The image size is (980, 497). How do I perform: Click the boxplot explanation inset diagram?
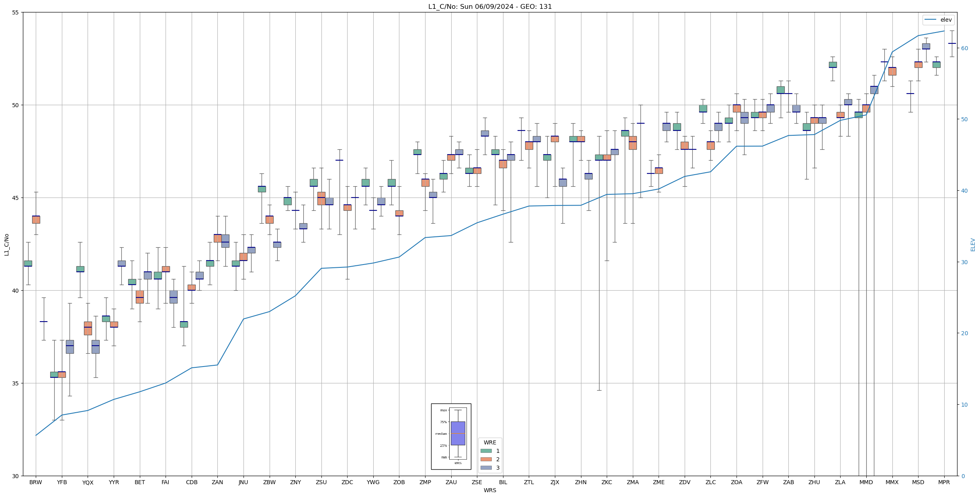click(451, 436)
